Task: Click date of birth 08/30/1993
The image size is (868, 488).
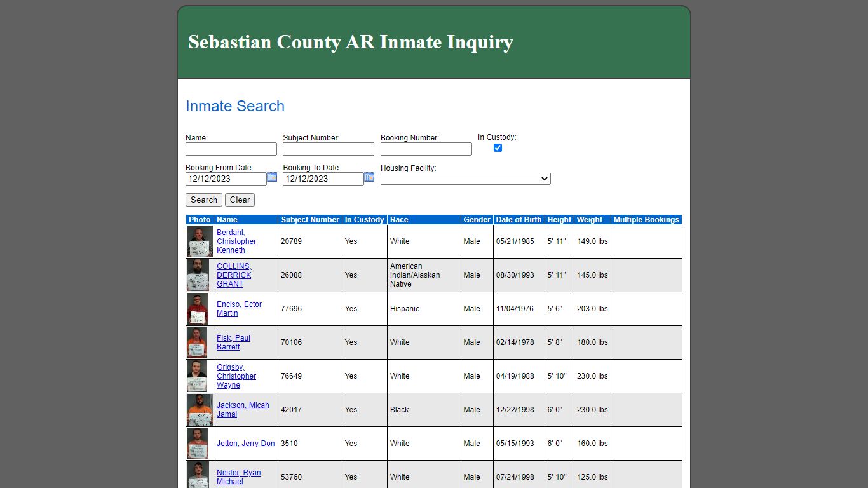Action: (x=515, y=275)
